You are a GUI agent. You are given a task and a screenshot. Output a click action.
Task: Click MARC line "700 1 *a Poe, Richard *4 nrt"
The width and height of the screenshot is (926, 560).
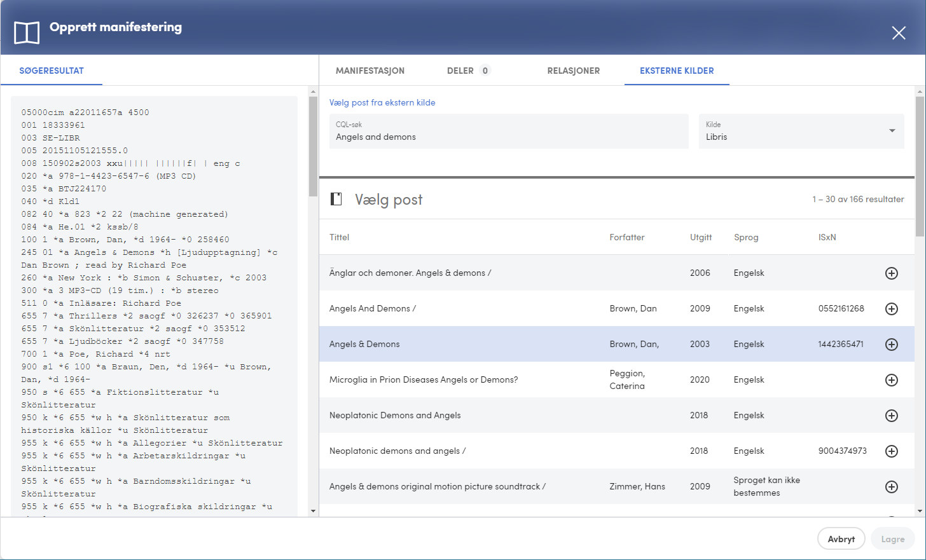(95, 354)
